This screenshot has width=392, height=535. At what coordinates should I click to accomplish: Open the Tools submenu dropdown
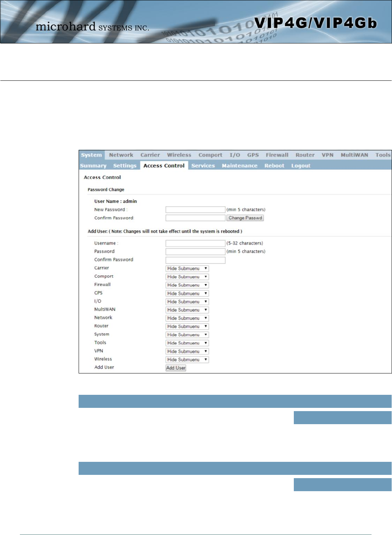(187, 343)
